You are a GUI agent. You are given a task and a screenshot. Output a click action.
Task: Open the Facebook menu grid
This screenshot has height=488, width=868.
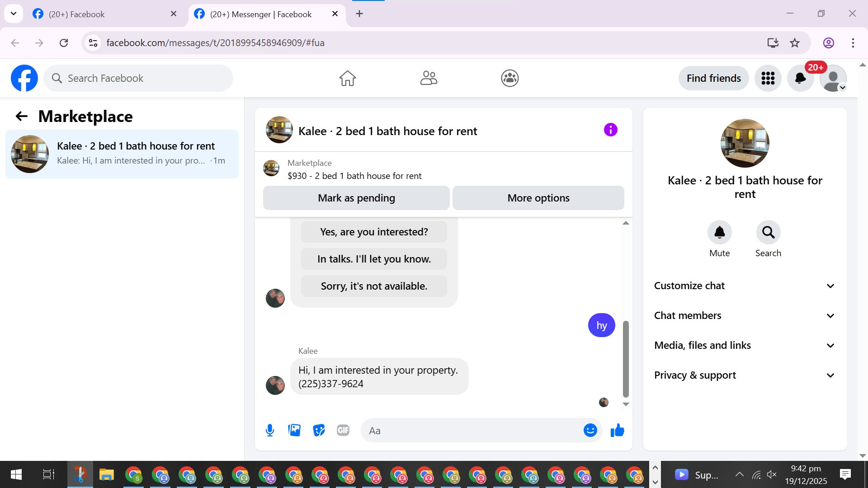pos(768,78)
